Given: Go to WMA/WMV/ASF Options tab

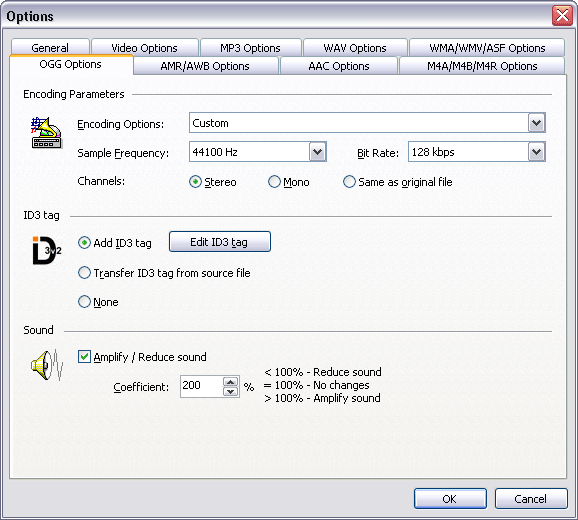Looking at the screenshot, I should (x=487, y=48).
